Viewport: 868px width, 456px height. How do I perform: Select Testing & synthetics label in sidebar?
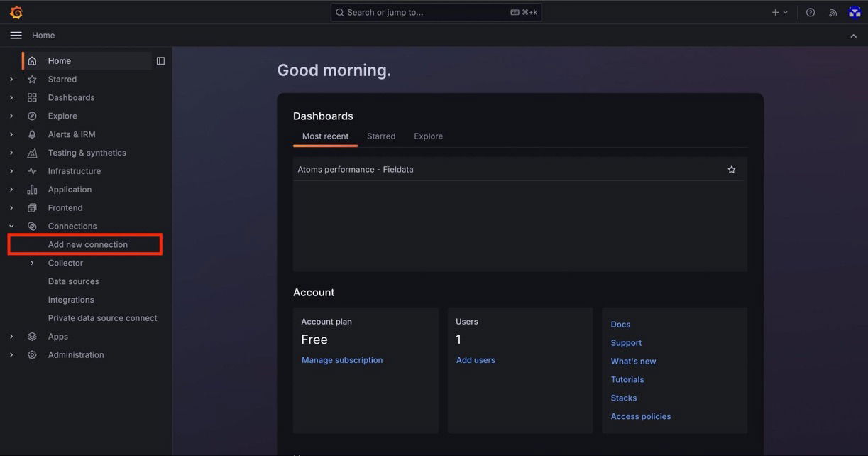(x=87, y=153)
